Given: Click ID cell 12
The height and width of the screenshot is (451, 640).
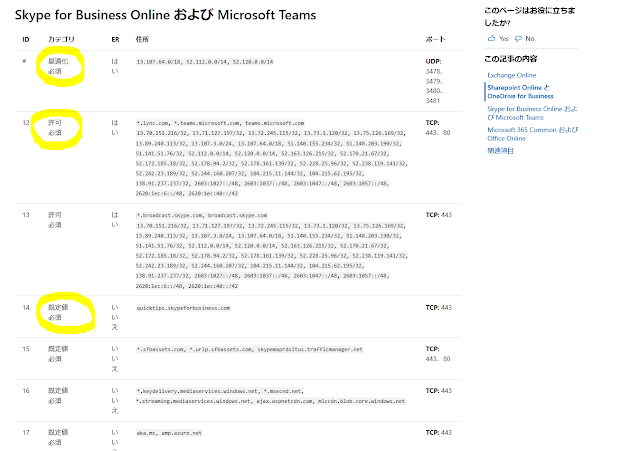Looking at the screenshot, I should point(26,122).
